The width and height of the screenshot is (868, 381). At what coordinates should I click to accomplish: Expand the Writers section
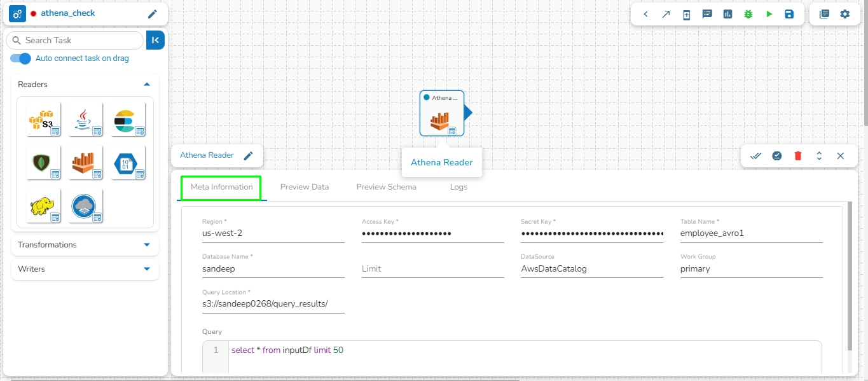point(147,269)
